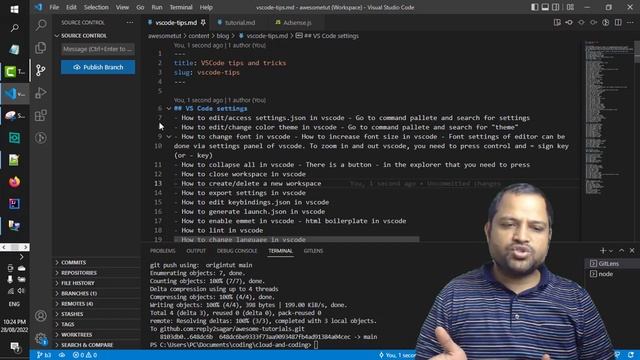
Task: Focus the commit Message input field
Action: point(98,49)
